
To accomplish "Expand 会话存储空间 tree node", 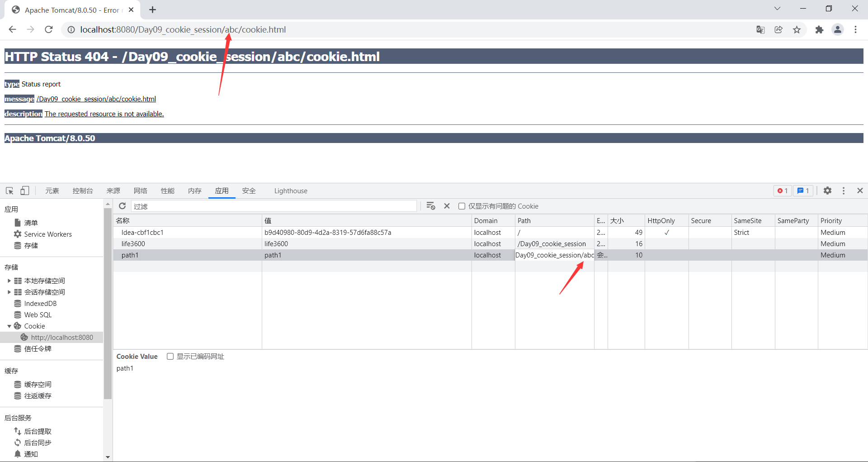I will pos(9,292).
